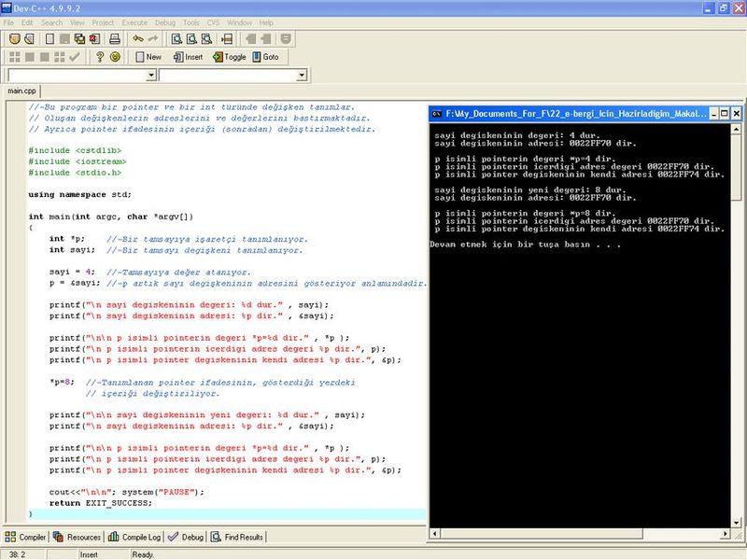Expand the left class browser dropdown

(149, 75)
